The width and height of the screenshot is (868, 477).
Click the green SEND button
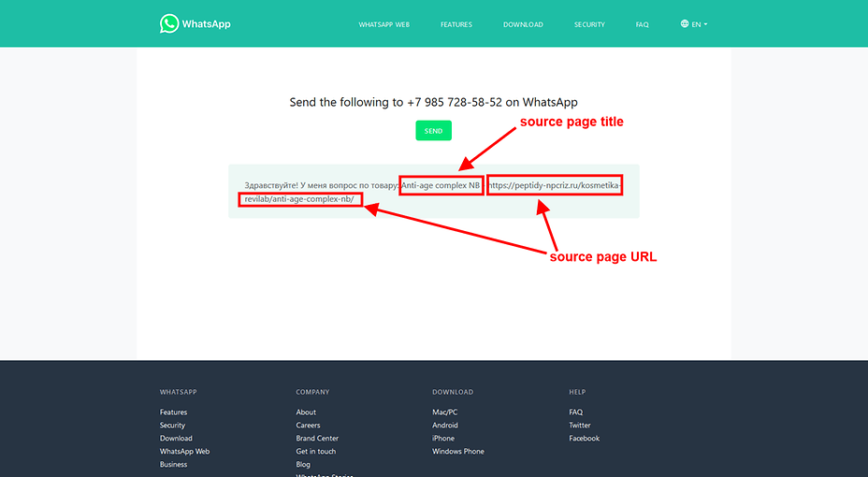click(x=433, y=131)
